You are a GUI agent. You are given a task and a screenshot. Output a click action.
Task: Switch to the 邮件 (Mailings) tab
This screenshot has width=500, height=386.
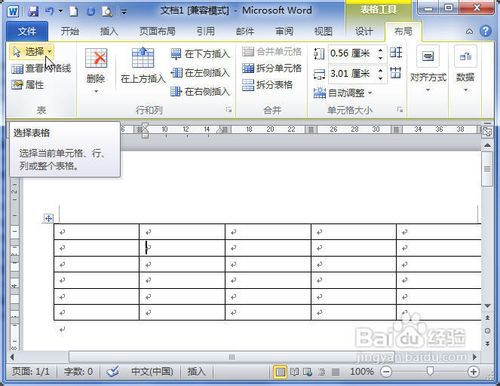(x=245, y=31)
